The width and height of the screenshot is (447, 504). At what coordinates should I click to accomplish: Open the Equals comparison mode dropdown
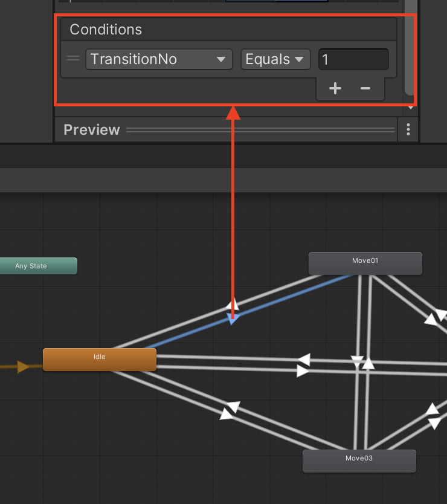(x=275, y=59)
